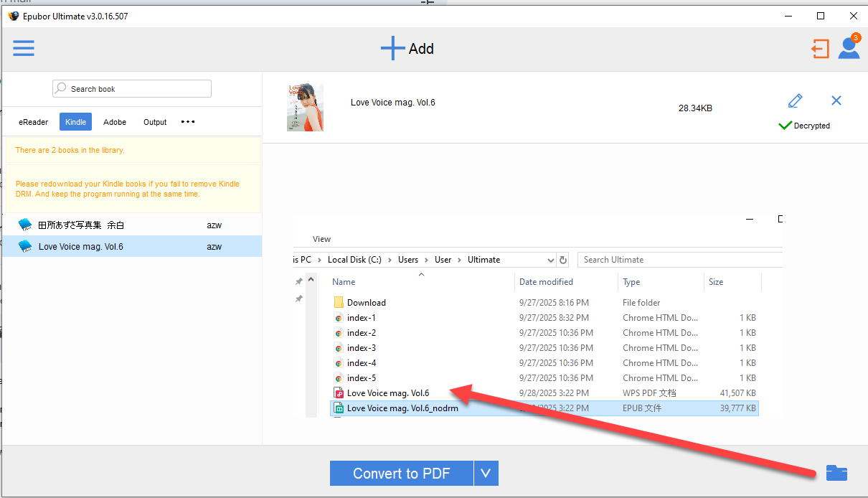
Task: Refresh the Explorer folder view
Action: (x=563, y=260)
